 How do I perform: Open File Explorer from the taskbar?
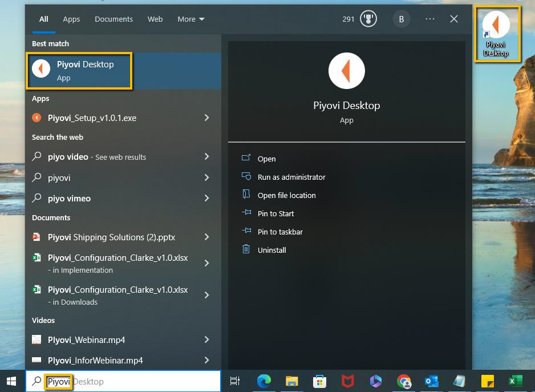[291, 381]
